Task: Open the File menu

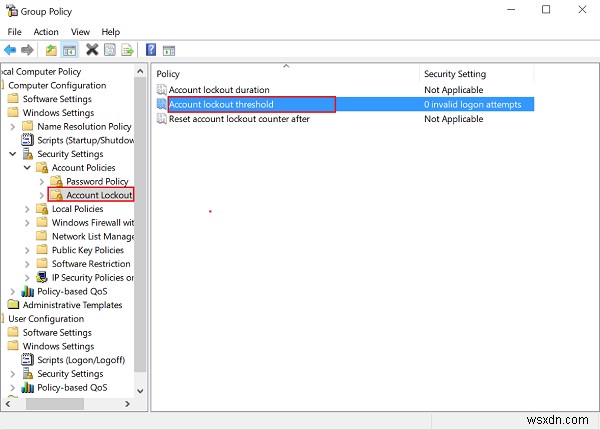Action: click(15, 32)
